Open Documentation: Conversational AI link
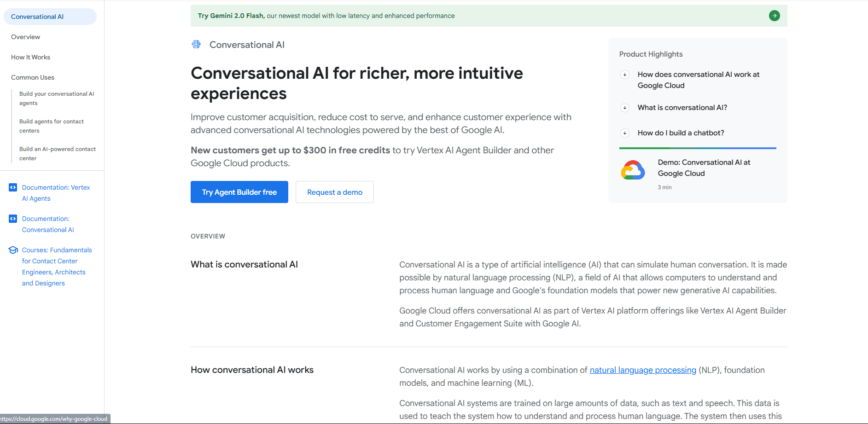This screenshot has width=868, height=424. (x=48, y=224)
